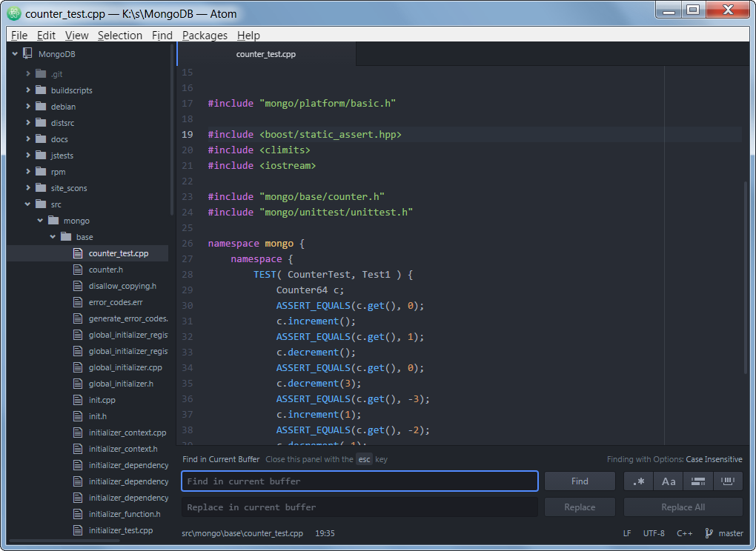This screenshot has width=756, height=551.
Task: Click the 19:35 cursor position indicator
Action: coord(325,533)
